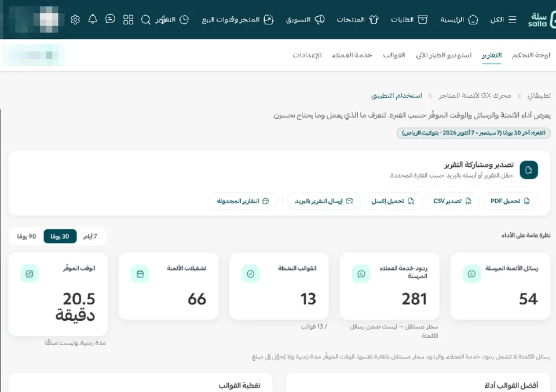This screenshot has height=392, width=556.
Task: Click the active templates checkmark icon
Action: click(251, 274)
